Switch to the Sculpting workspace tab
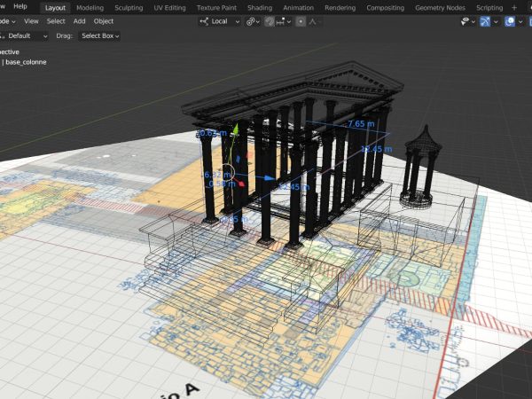Viewport: 532px width, 399px height. pyautogui.click(x=129, y=8)
